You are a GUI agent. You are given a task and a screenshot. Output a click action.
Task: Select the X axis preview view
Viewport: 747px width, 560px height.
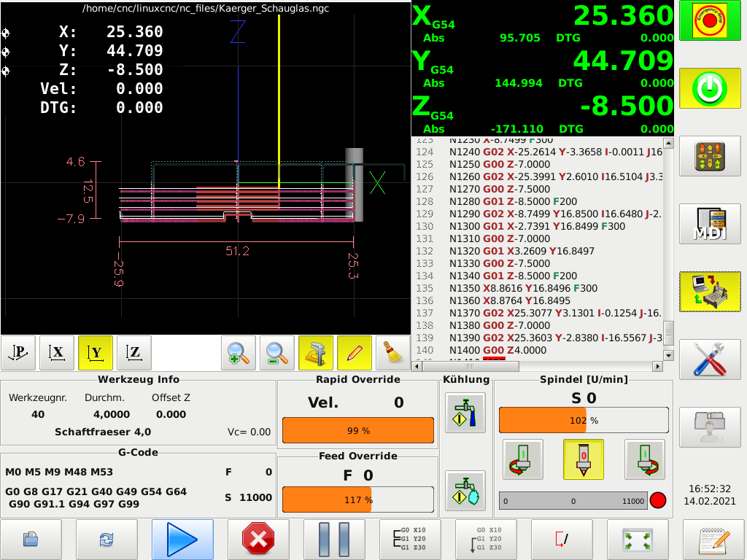click(56, 354)
